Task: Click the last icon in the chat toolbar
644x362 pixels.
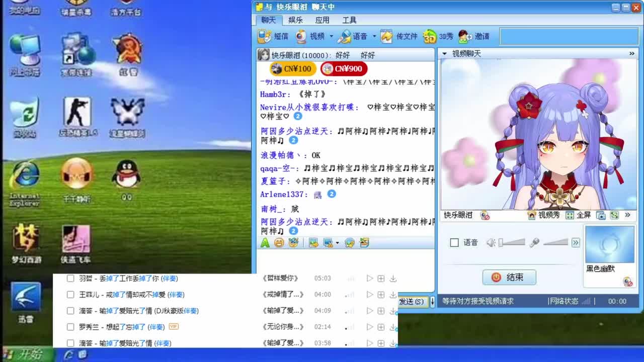Action: 364,243
